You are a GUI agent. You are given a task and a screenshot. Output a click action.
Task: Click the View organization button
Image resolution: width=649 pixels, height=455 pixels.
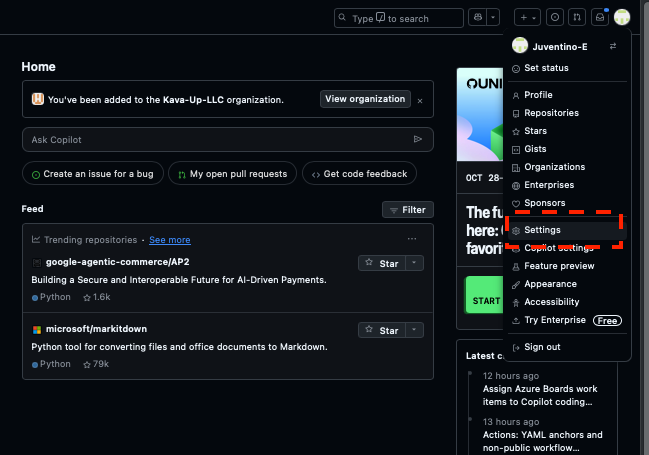click(365, 99)
